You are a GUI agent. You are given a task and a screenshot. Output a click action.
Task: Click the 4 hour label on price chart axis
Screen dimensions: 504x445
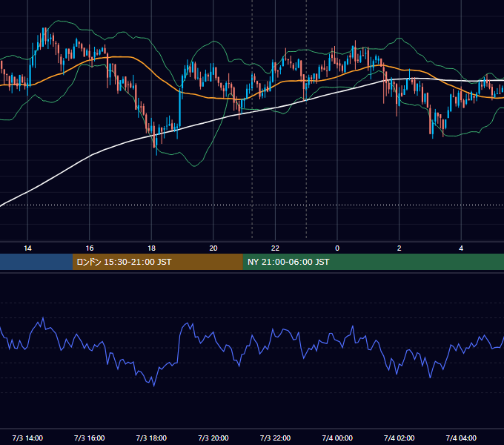(x=461, y=248)
